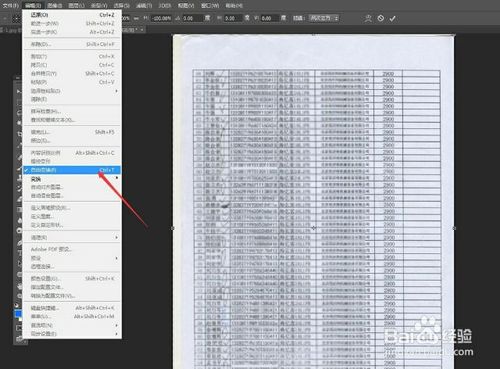Click the blue foreground color swatch
Image resolution: width=500 pixels, height=369 pixels.
18,314
